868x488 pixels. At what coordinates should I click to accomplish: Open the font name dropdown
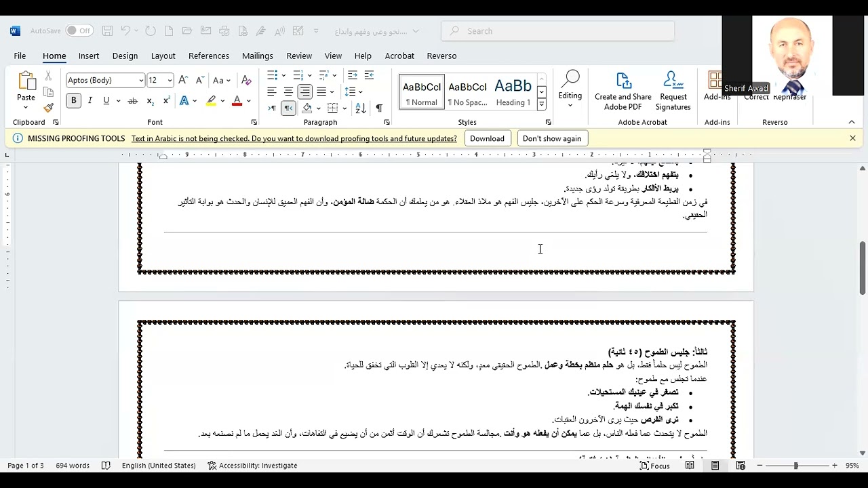tap(141, 80)
